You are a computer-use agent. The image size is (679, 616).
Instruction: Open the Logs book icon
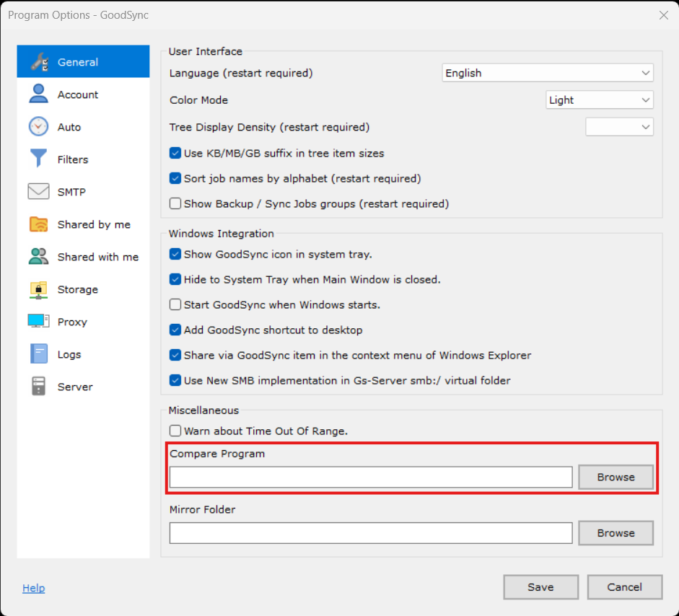click(x=38, y=354)
